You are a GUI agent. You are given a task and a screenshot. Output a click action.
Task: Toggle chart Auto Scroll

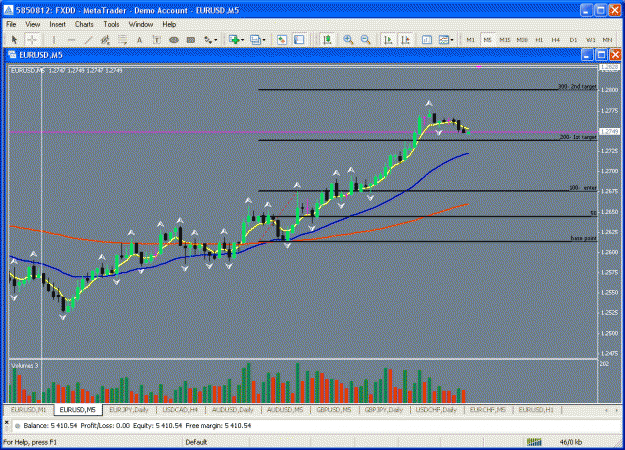tap(388, 39)
